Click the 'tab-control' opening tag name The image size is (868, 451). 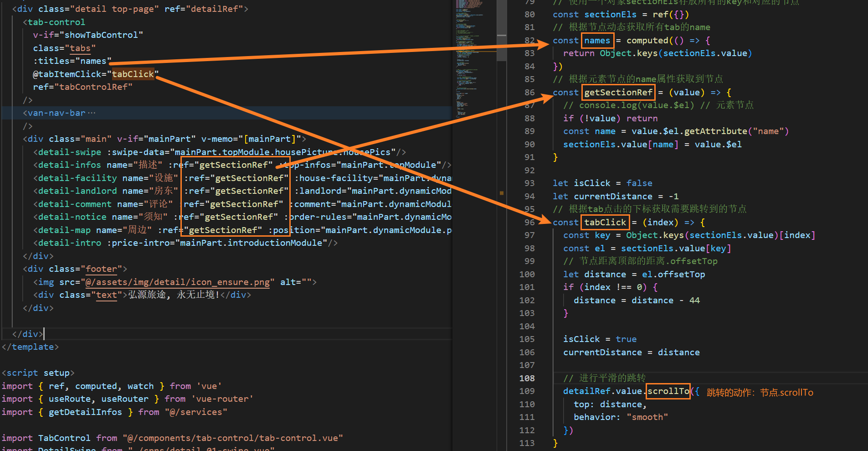point(56,22)
